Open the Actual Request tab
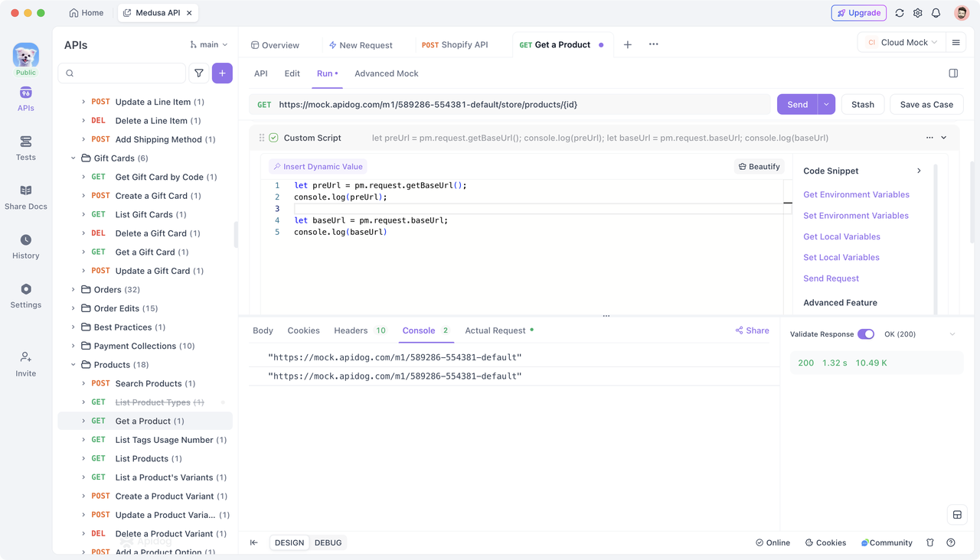The width and height of the screenshot is (980, 560). pos(499,330)
